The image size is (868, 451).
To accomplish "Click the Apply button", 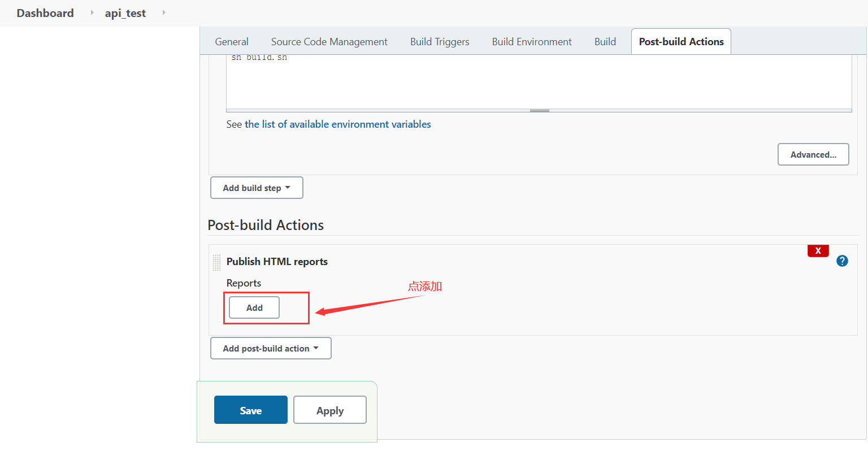I will pyautogui.click(x=330, y=410).
